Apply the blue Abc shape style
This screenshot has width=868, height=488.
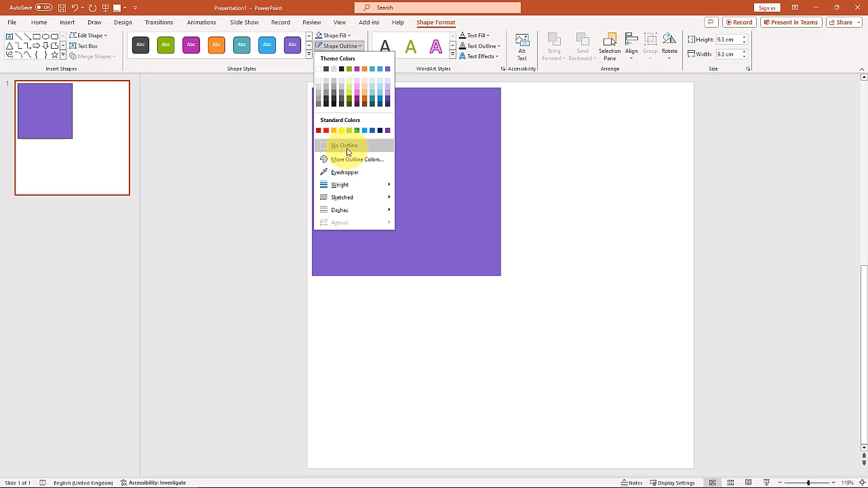coord(267,45)
